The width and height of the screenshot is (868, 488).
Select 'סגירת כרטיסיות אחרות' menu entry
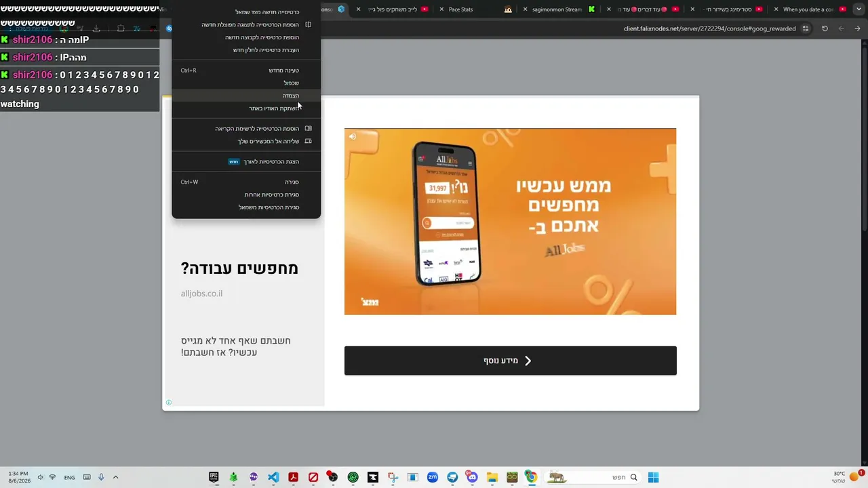coord(246,195)
